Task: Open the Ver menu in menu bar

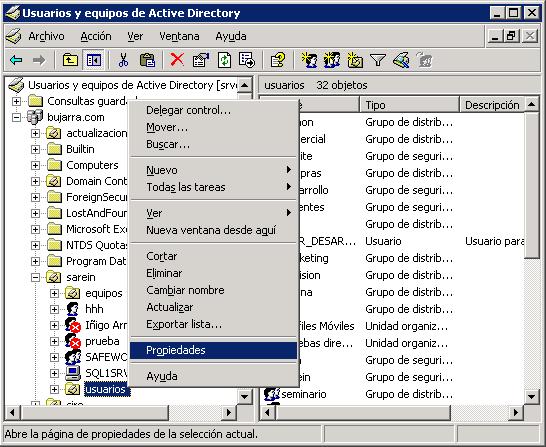Action: 135,36
